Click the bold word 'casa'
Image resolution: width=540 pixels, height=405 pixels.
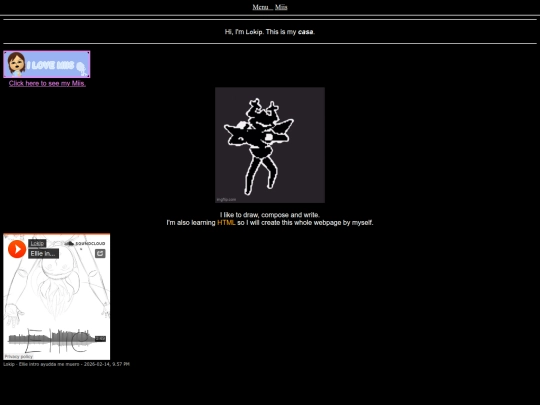pos(305,32)
